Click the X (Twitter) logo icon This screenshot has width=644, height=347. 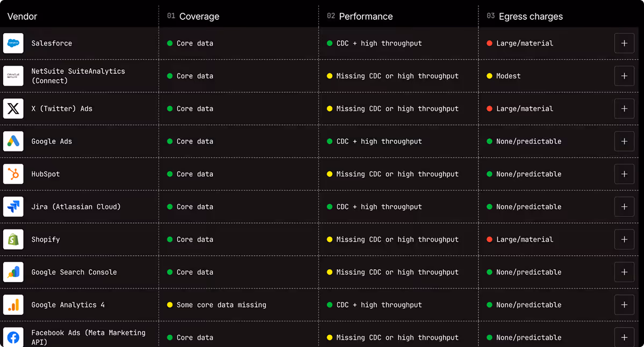pos(13,109)
